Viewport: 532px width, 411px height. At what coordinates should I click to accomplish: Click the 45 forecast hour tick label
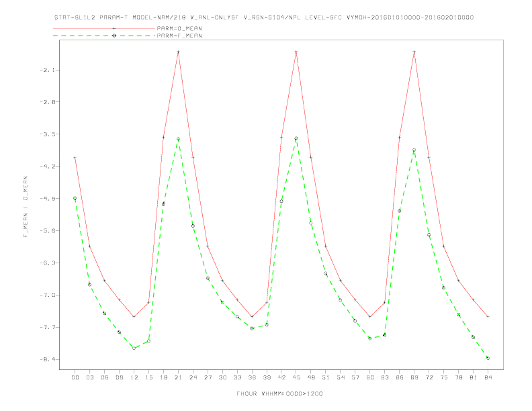[x=296, y=377]
